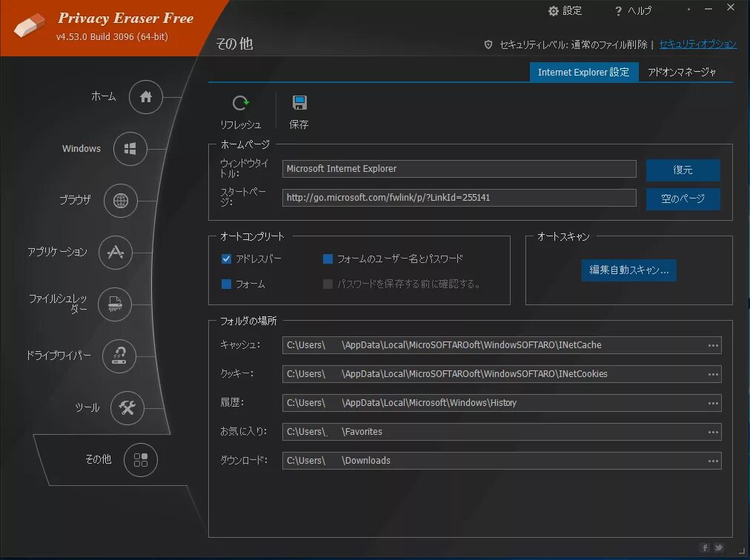Minimize the Privacy Eraser window
750x560 pixels.
point(708,9)
